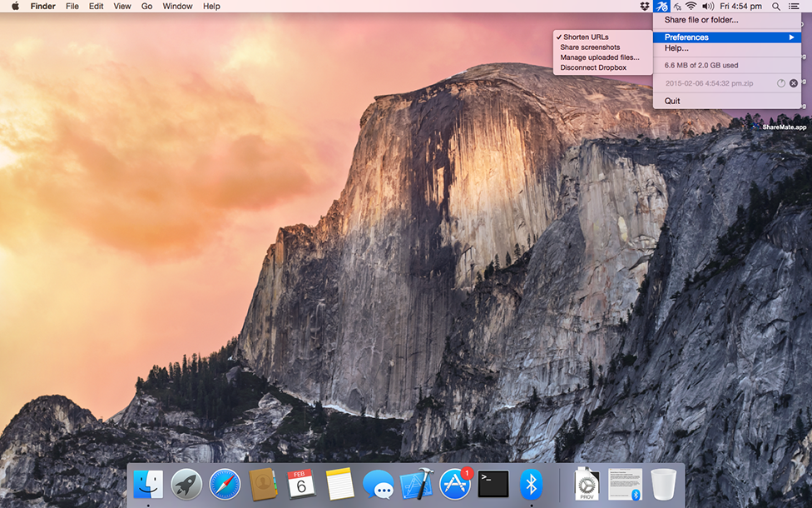The height and width of the screenshot is (508, 812).
Task: Open Calendar showing Feb 6
Action: click(301, 484)
